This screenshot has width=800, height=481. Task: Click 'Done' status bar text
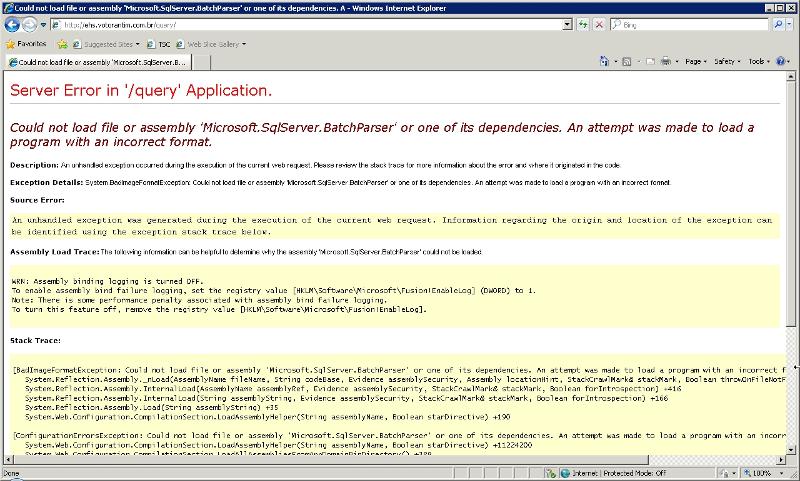click(x=11, y=473)
